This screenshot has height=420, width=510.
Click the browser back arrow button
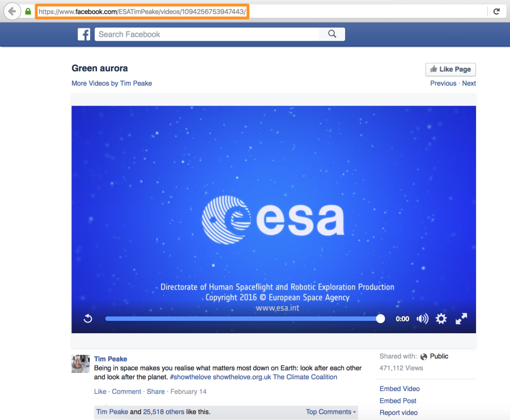click(12, 11)
